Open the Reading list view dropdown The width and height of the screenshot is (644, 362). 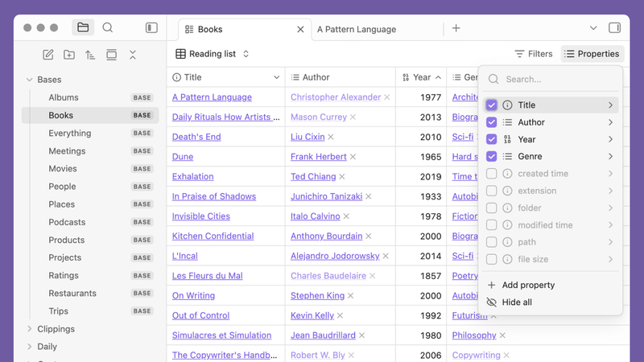[213, 54]
